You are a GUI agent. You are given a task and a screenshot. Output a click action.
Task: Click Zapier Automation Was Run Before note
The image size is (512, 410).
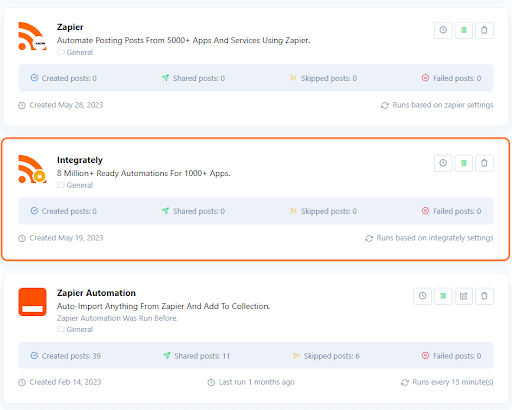tap(117, 318)
